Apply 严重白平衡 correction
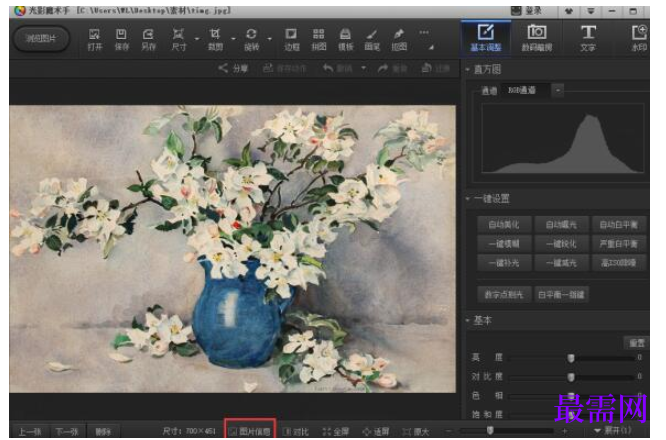The height and width of the screenshot is (440, 666). pos(619,244)
